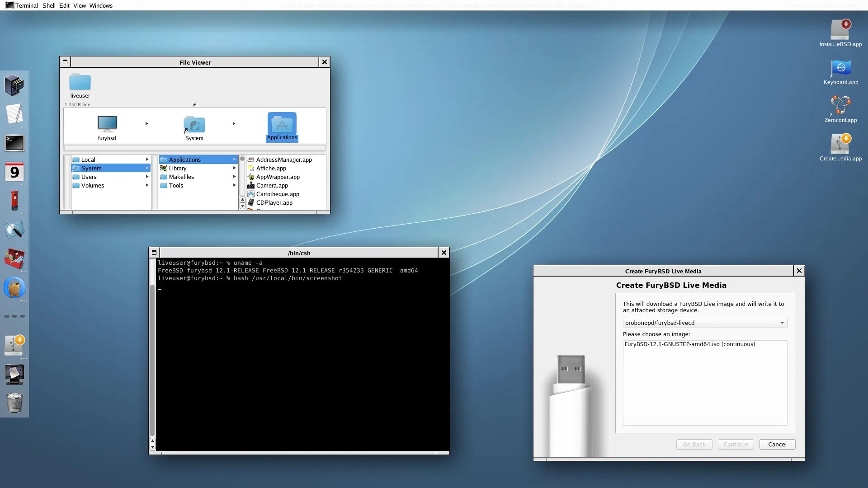Click the dock's three-dash separator icon
868x488 pixels.
[x=14, y=316]
